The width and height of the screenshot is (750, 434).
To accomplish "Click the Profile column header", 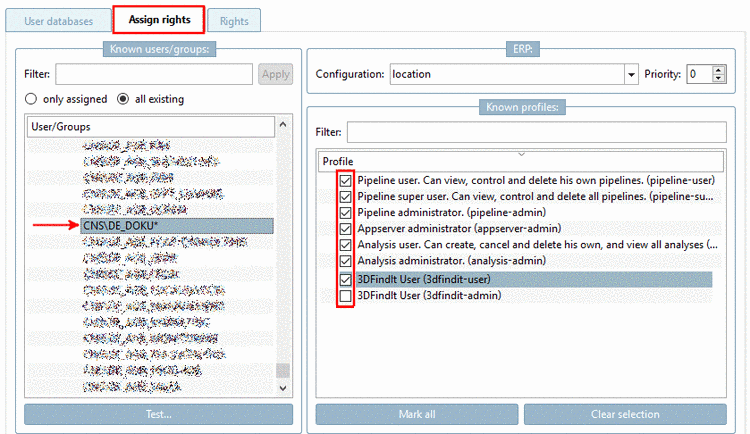I will click(x=521, y=162).
